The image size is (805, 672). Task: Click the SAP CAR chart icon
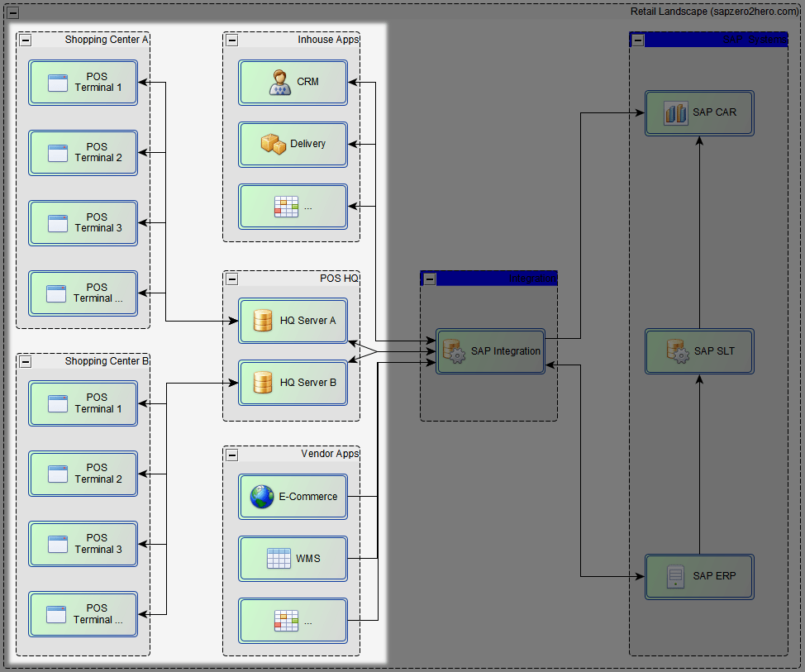point(675,112)
